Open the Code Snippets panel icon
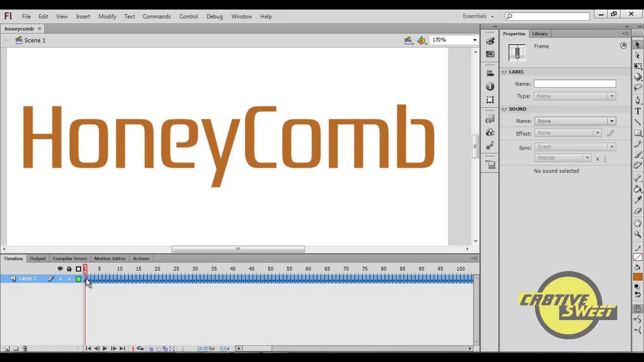The width and height of the screenshot is (644, 362). 491,119
